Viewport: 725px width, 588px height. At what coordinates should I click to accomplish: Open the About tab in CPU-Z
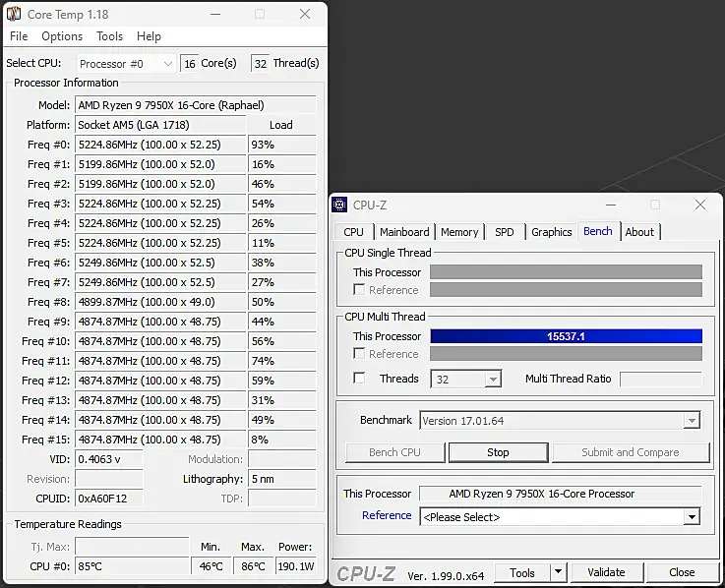639,232
